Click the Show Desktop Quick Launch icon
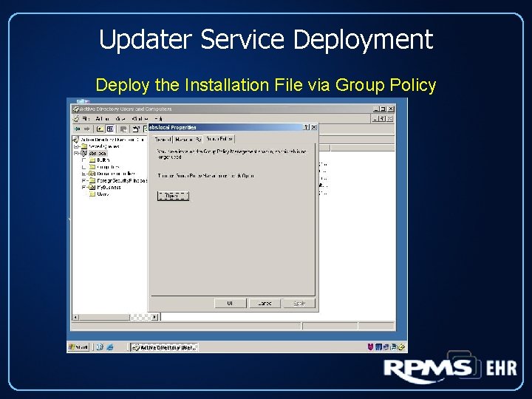532x399 pixels. (x=100, y=347)
